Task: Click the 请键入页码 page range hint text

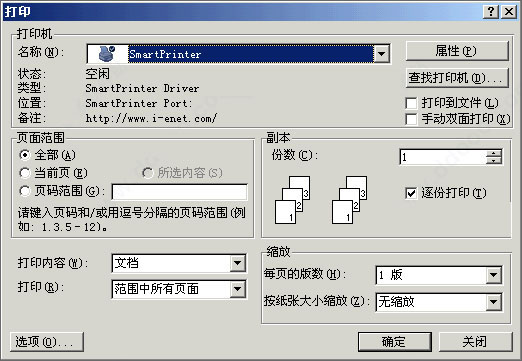Action: tap(132, 219)
